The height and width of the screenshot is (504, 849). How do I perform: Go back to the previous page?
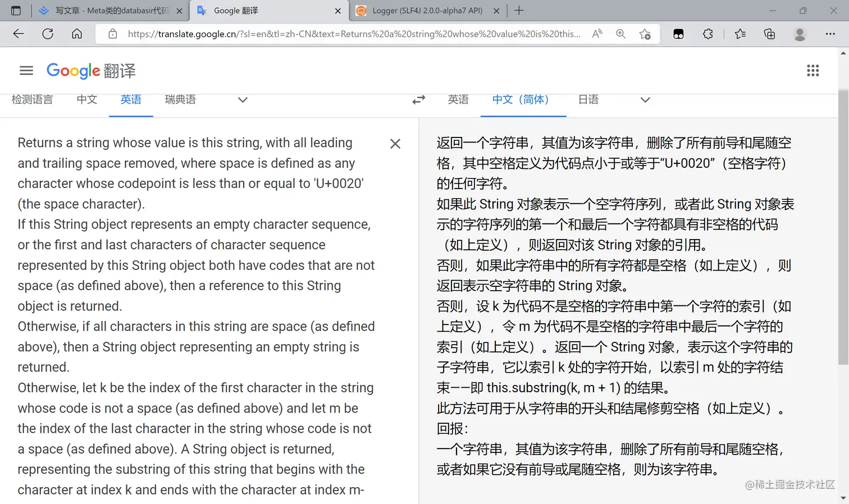tap(19, 34)
